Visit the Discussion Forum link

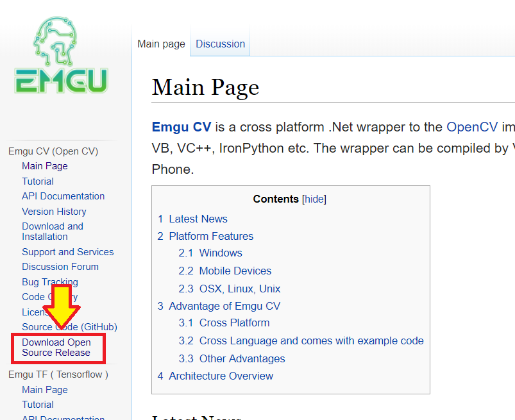(60, 267)
